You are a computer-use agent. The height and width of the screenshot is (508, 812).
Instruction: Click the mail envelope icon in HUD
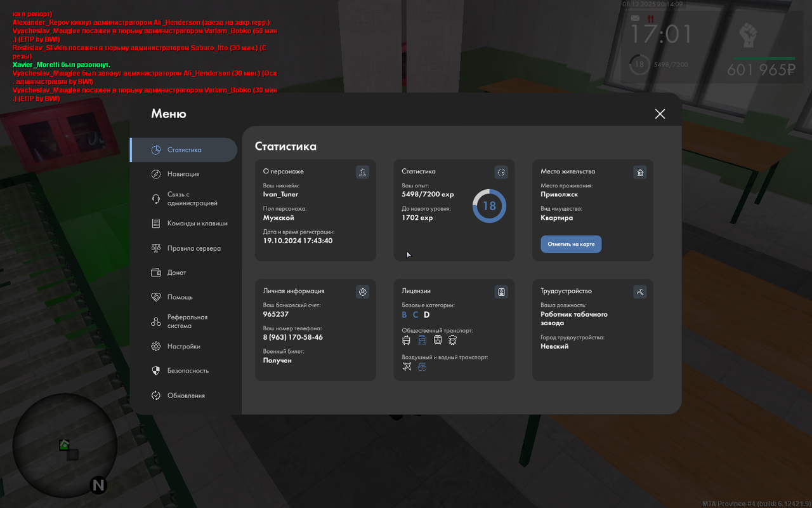[635, 18]
